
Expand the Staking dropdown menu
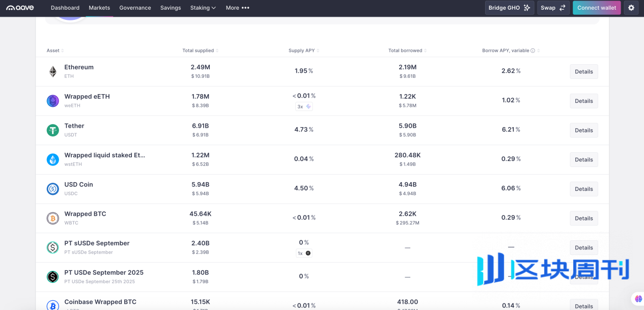[203, 8]
